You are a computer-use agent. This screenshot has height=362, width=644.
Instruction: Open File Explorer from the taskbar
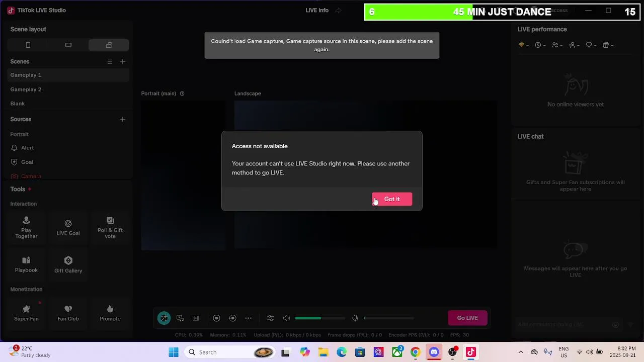click(x=323, y=352)
